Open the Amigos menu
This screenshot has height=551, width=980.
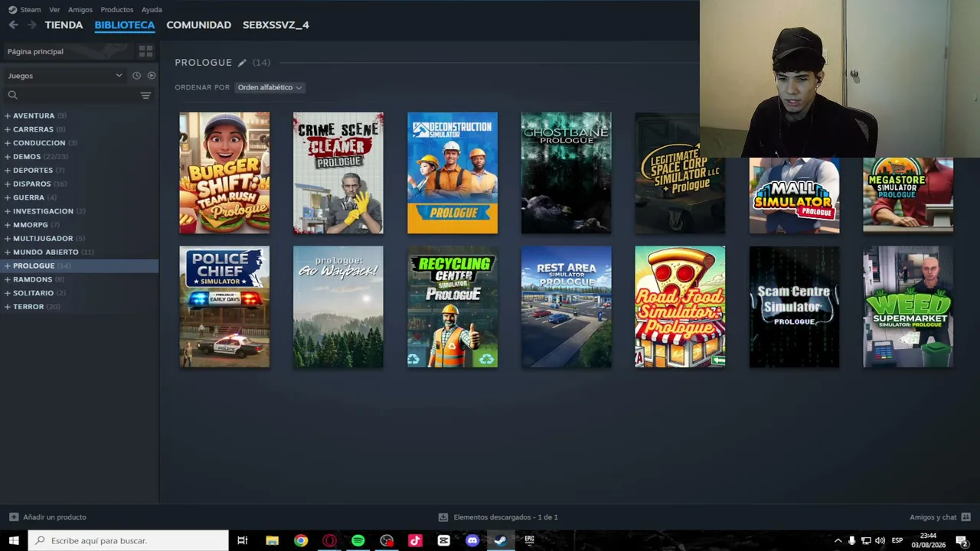(80, 9)
